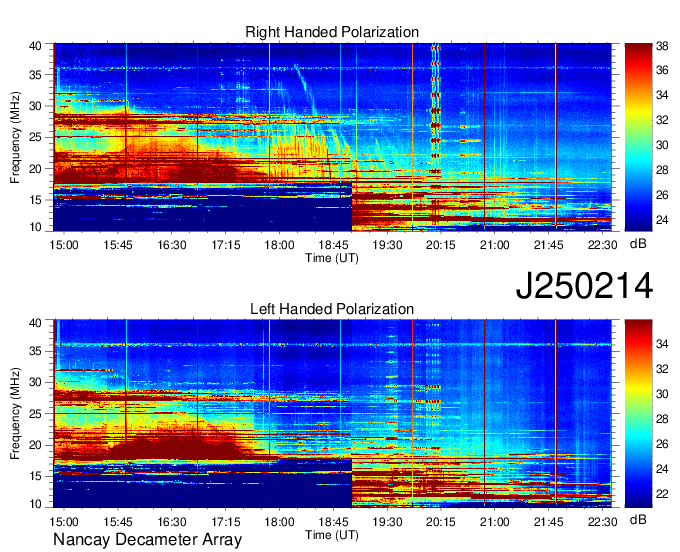Viewport: 680px width, 552px height.
Task: Click the Left Handed Polarization spectrogram
Action: click(332, 414)
